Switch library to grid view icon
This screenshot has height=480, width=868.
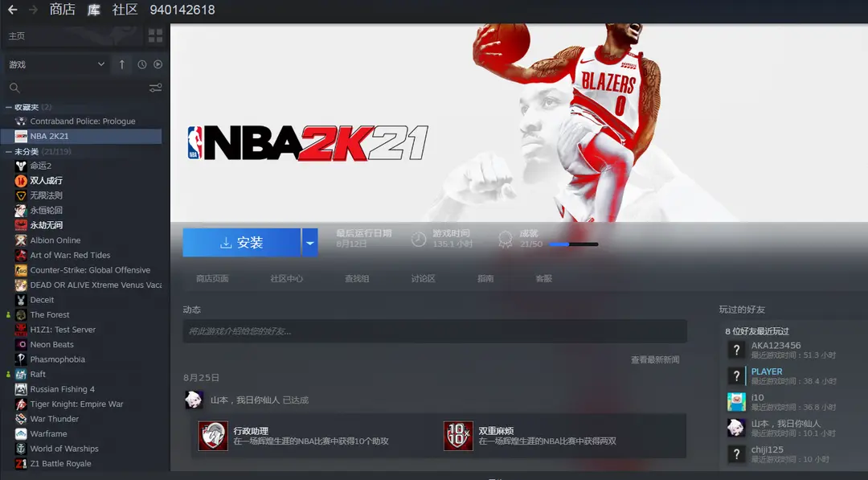[x=156, y=36]
